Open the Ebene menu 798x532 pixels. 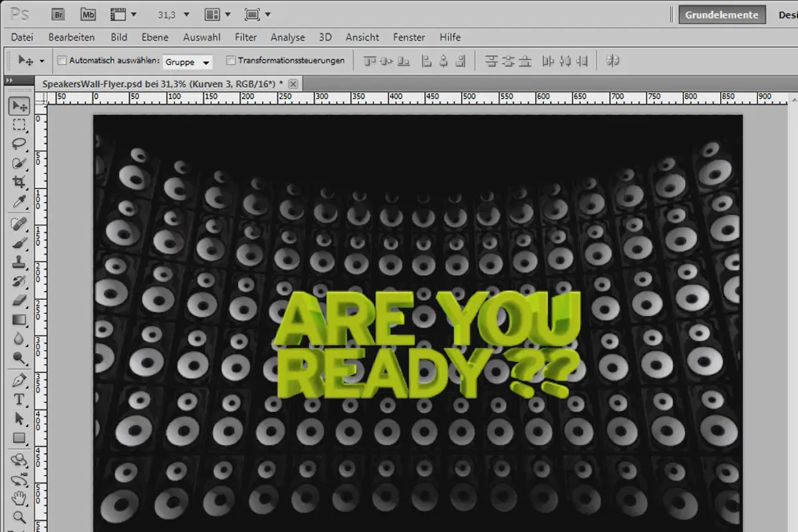pos(155,37)
